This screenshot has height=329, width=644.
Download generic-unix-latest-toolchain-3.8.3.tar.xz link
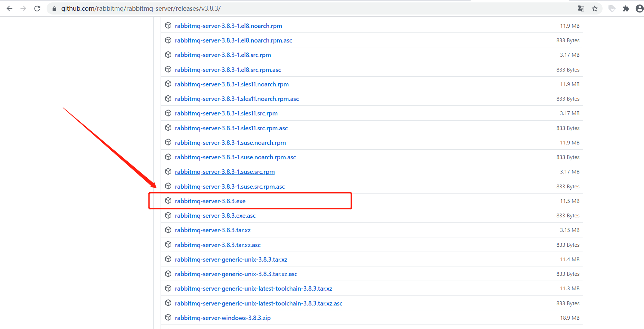[253, 289]
